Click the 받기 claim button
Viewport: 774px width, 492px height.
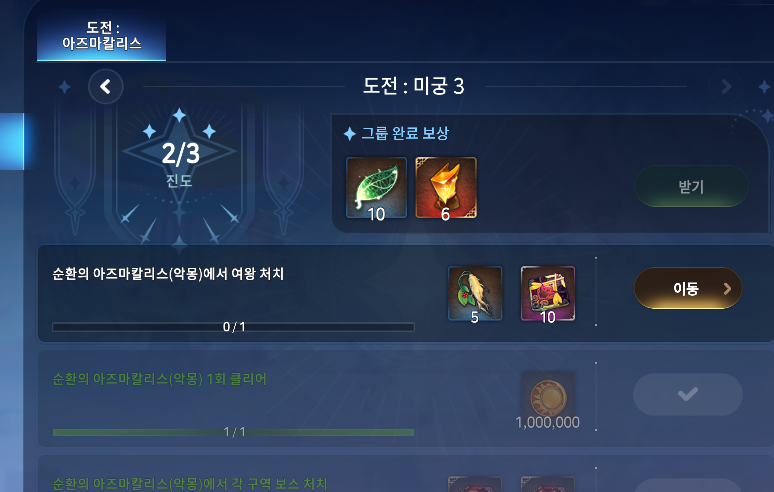[691, 187]
